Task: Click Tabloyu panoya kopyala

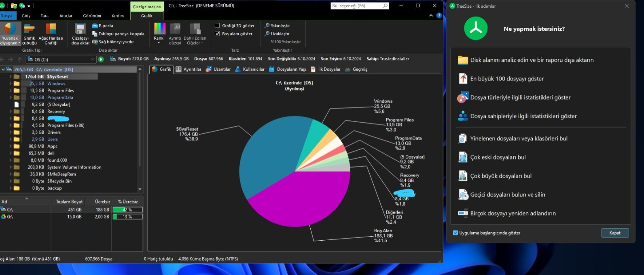Action: point(118,34)
